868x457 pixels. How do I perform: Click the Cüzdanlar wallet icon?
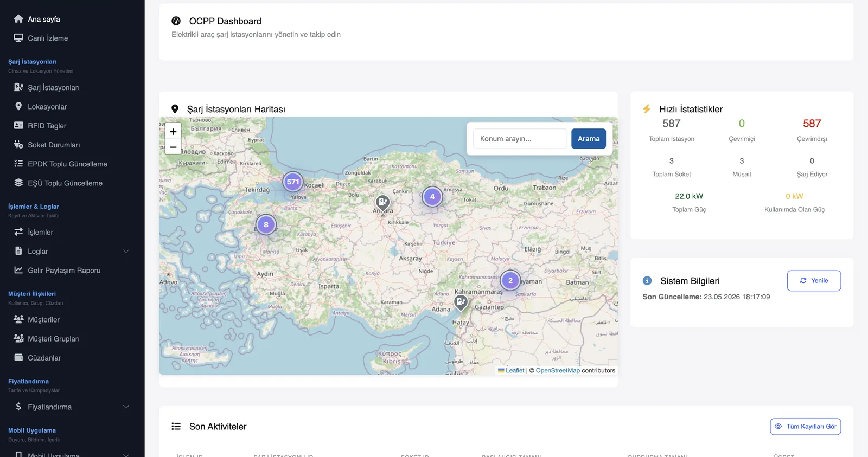coord(18,358)
